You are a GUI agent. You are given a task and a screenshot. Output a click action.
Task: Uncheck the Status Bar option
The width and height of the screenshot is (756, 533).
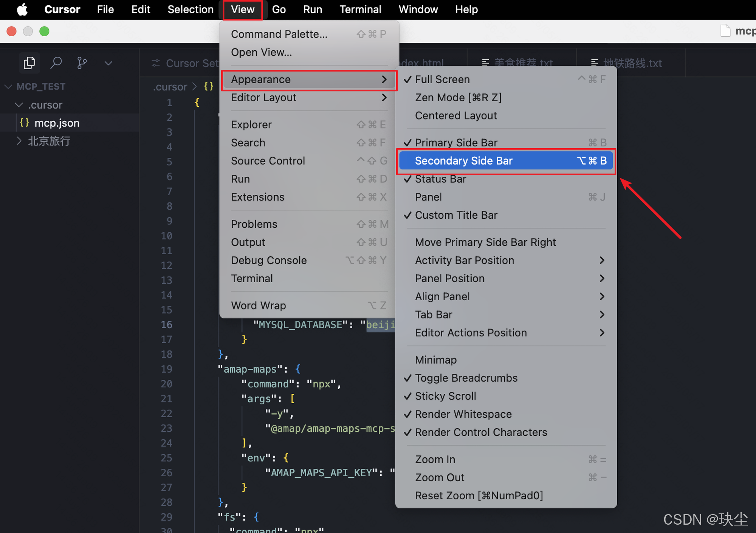pyautogui.click(x=440, y=179)
